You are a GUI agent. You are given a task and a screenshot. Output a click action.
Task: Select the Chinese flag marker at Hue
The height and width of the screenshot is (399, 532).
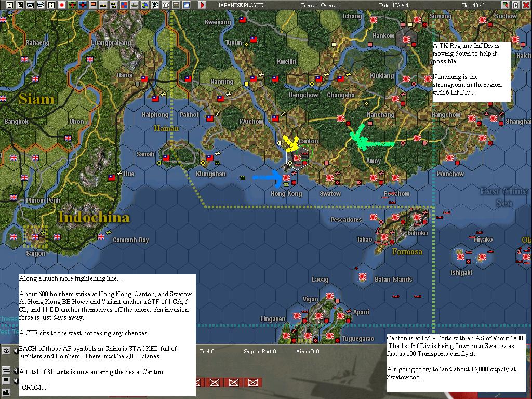point(112,178)
